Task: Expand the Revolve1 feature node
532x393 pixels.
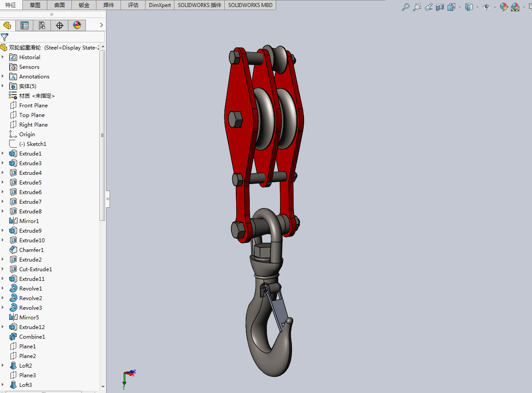Action: [3, 288]
